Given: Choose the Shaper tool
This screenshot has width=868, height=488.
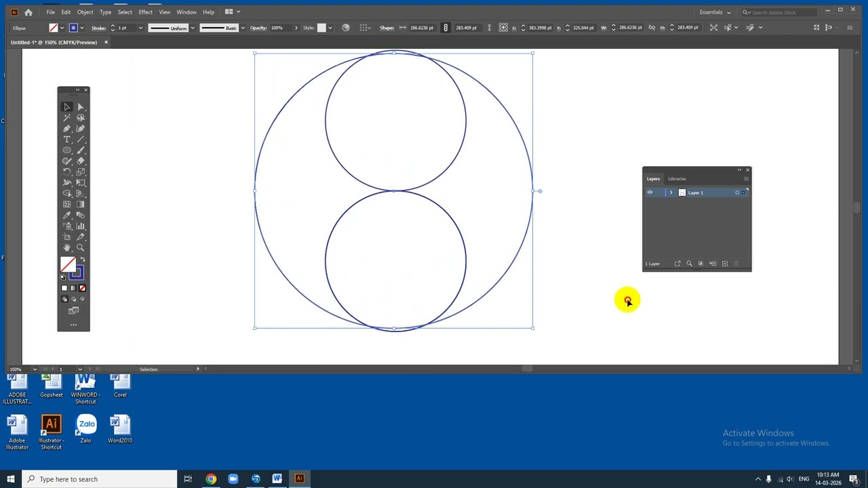Looking at the screenshot, I should pyautogui.click(x=66, y=161).
